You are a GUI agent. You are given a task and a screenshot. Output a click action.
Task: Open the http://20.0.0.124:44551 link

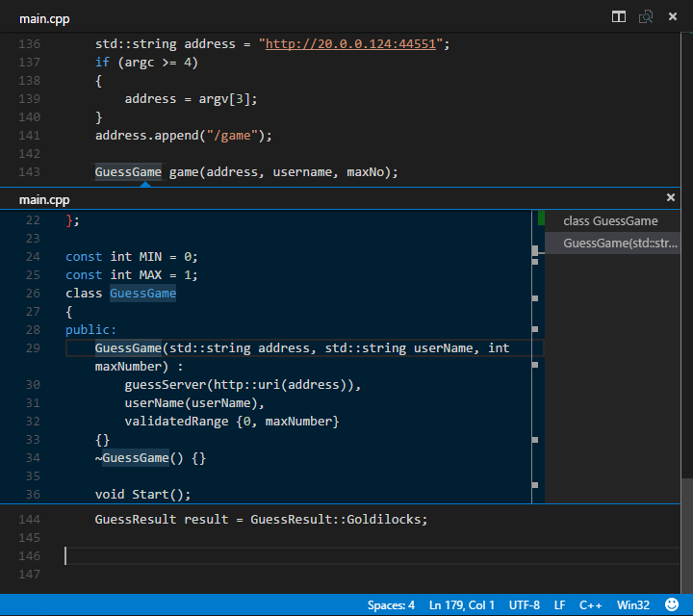pos(353,44)
